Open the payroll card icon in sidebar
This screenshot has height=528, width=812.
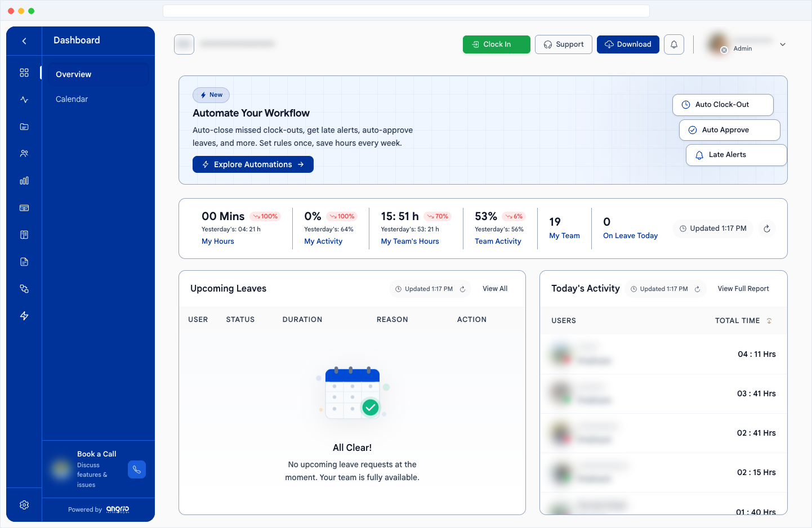coord(24,208)
